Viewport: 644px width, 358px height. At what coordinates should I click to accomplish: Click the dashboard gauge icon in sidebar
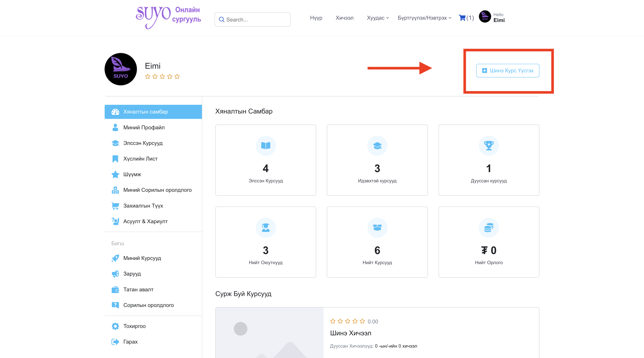[x=115, y=112]
